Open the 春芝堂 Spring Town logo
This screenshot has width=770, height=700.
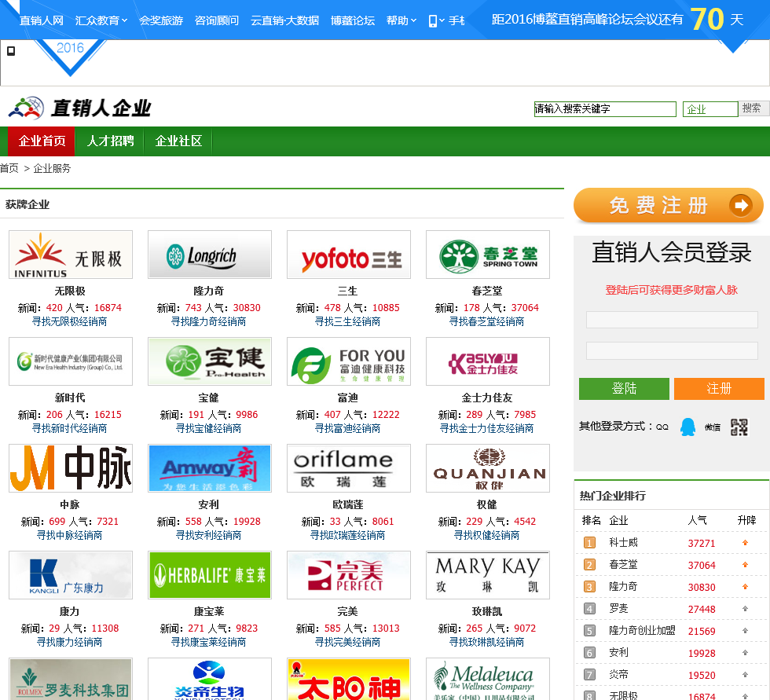tap(488, 255)
